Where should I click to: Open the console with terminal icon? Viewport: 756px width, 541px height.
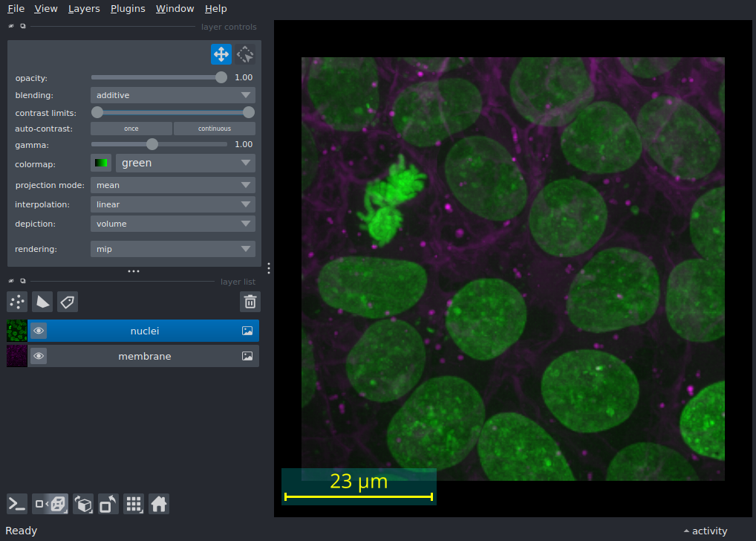pyautogui.click(x=17, y=504)
